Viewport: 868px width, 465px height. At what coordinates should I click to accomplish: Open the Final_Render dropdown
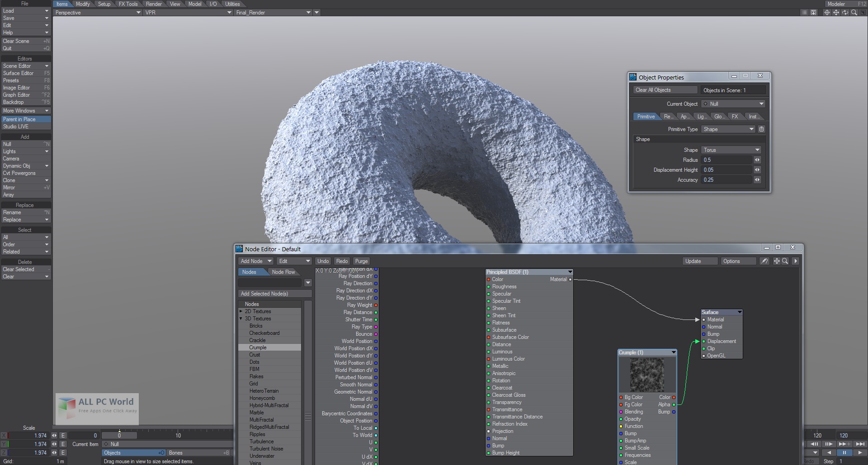(x=273, y=13)
